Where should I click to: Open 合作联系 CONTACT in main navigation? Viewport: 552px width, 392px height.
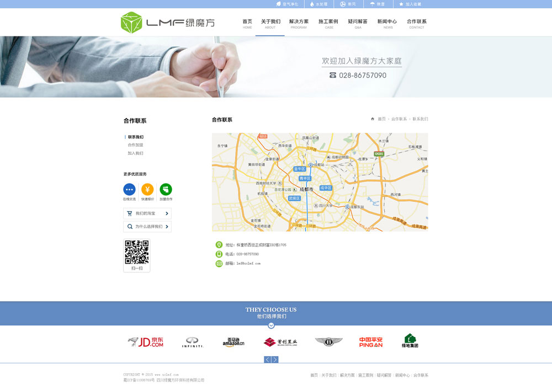417,24
